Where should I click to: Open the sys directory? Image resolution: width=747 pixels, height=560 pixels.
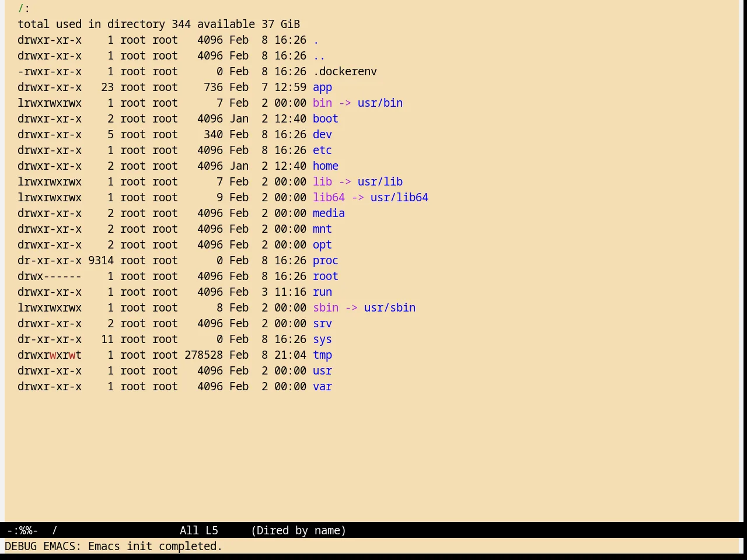[x=322, y=339]
